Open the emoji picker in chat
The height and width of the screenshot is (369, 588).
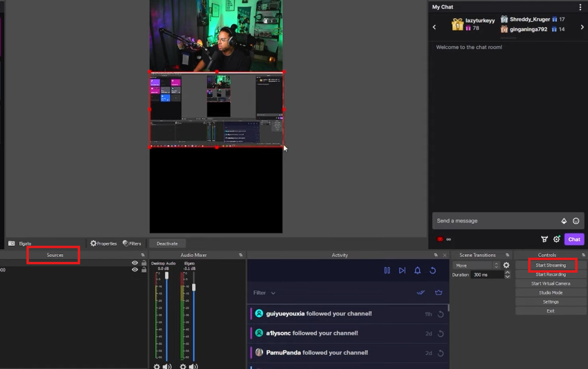click(x=576, y=221)
